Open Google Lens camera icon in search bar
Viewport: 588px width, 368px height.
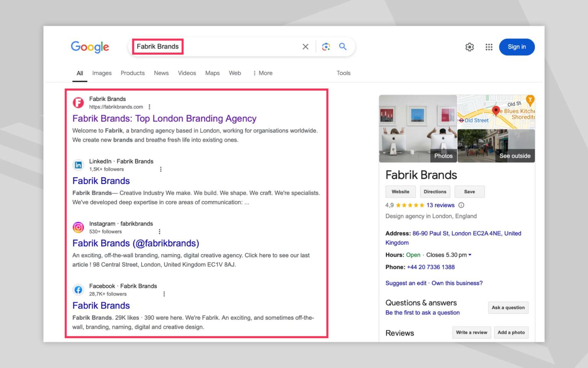click(x=326, y=46)
